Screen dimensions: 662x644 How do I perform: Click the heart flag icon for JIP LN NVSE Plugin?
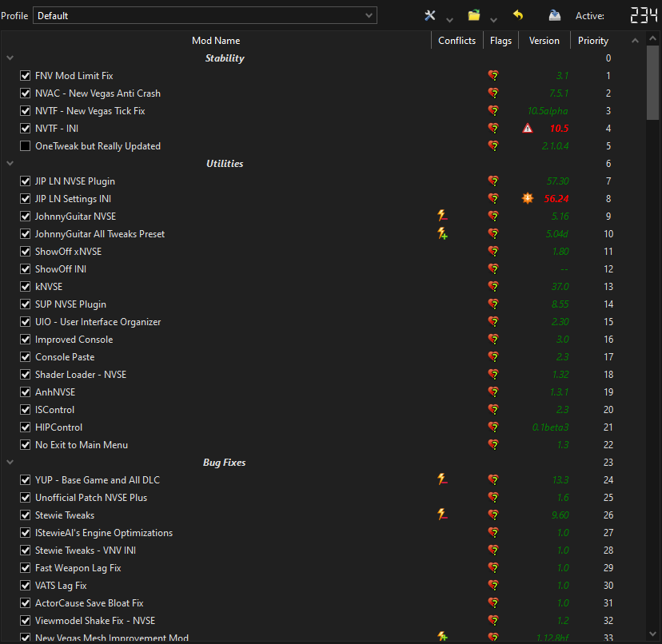pyautogui.click(x=493, y=181)
